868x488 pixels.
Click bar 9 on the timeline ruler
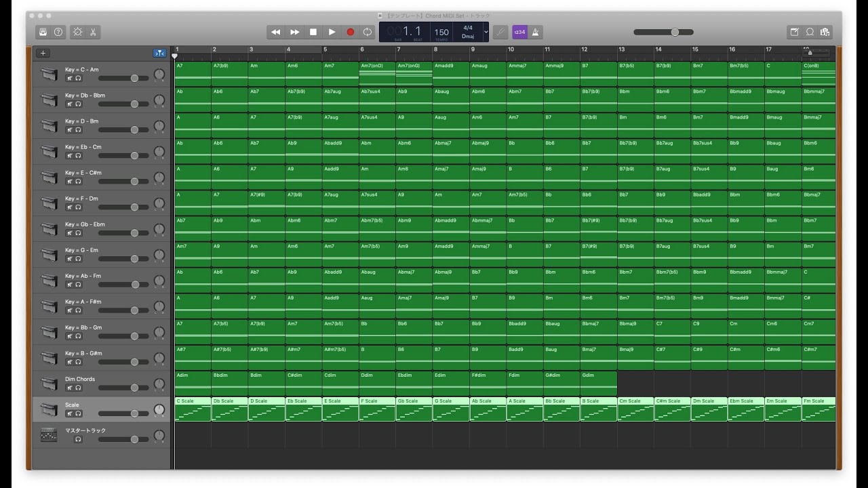point(473,49)
